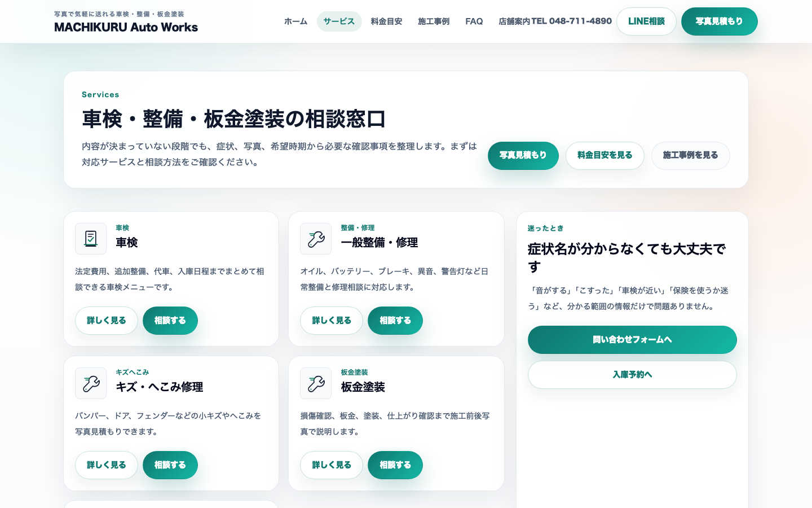812x508 pixels.
Task: Click the キズ・へこみ修理 card wrench icon
Action: click(x=91, y=383)
